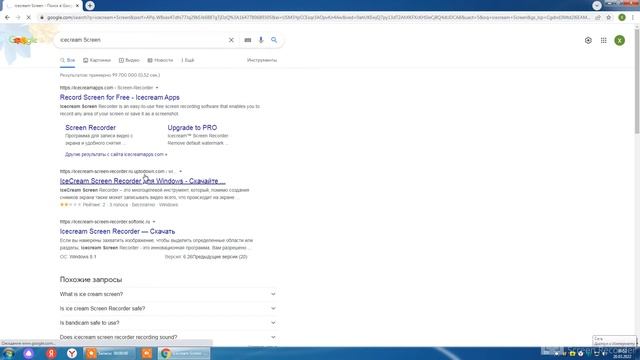This screenshot has height=360, width=640.
Task: Open the second Icecream taskbar icon
Action: click(x=147, y=353)
